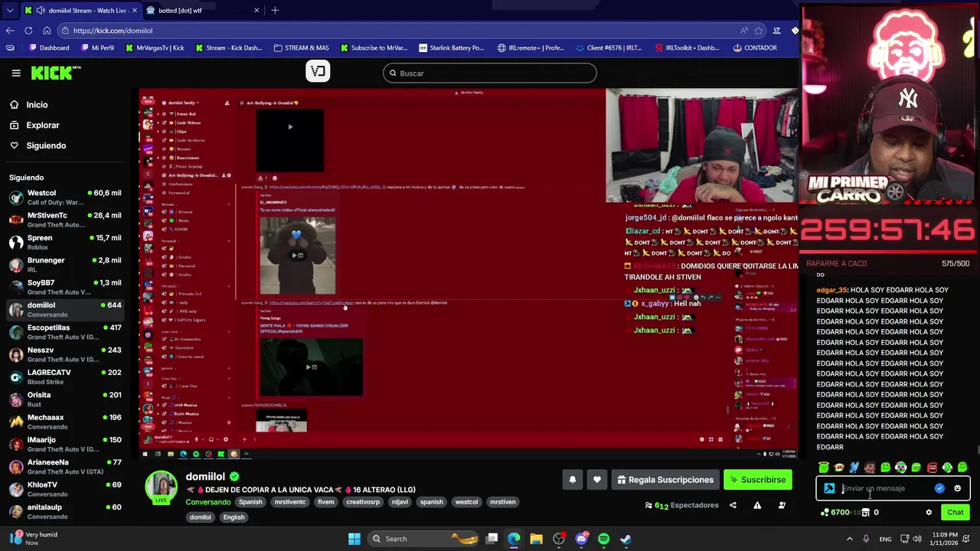Toggle notification bell for domiilol
The height and width of the screenshot is (551, 980).
coord(572,480)
